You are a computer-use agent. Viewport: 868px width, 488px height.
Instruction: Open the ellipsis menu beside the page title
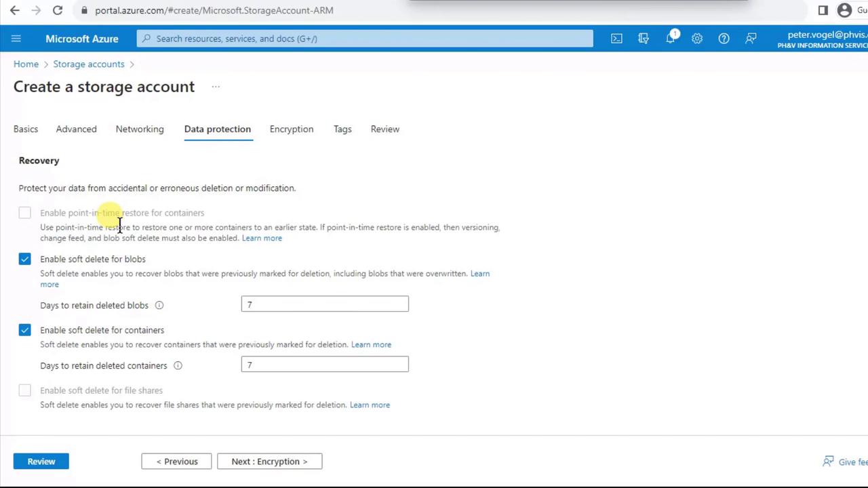tap(216, 87)
